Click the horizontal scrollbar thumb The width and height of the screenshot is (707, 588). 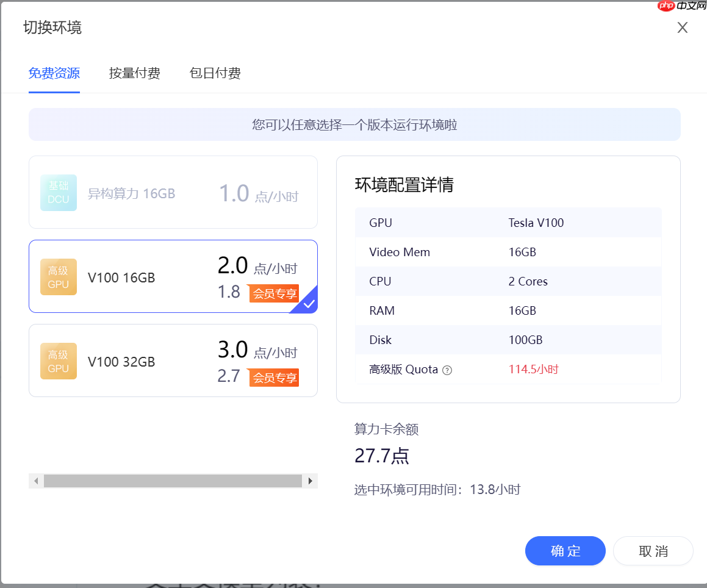point(173,481)
